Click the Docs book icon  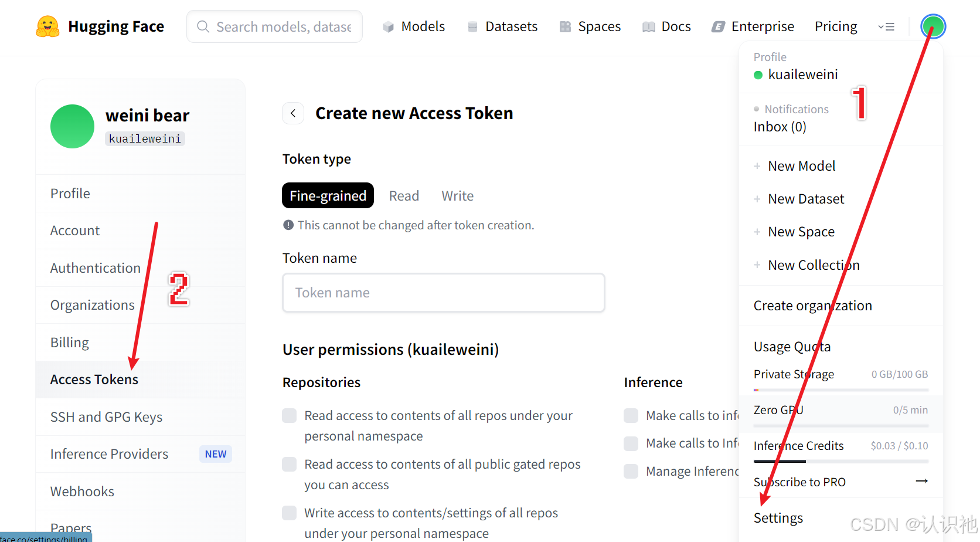[x=648, y=27]
